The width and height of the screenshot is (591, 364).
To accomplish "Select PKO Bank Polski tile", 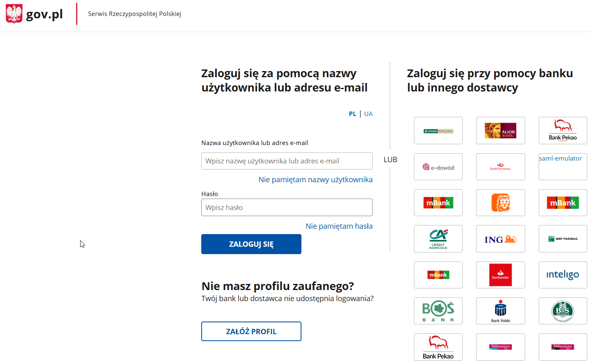I will 500,310.
